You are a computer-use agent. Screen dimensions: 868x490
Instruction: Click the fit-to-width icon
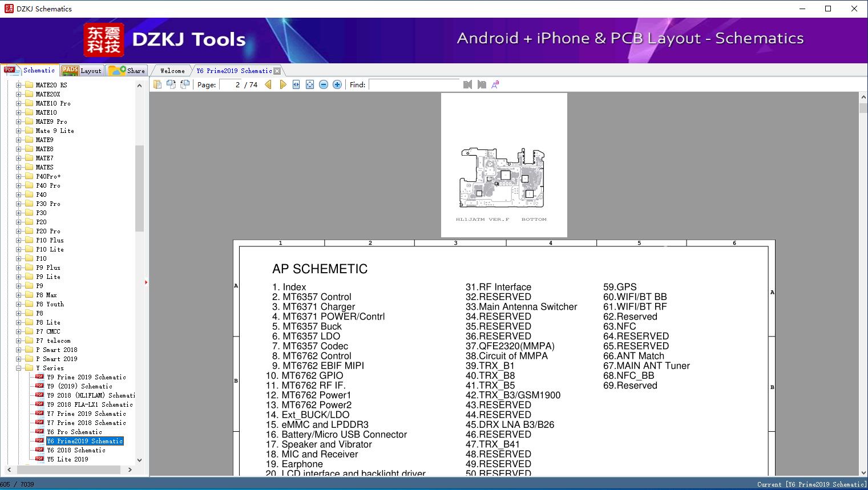coord(296,84)
